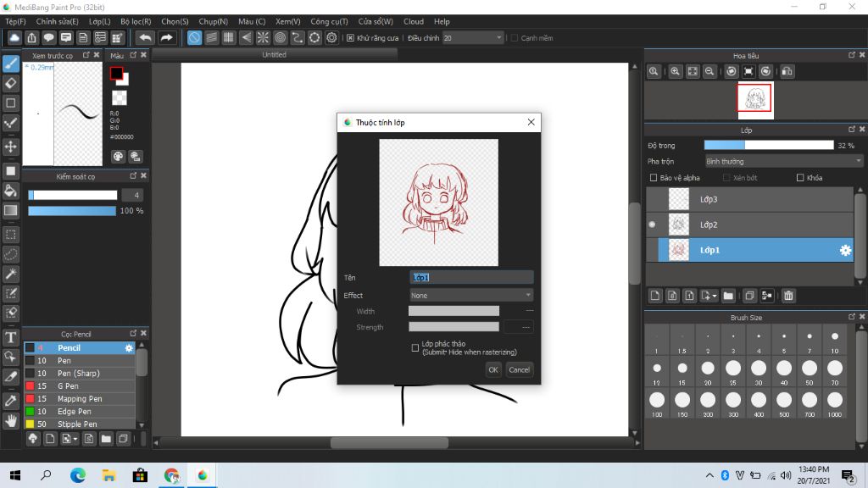Choose brush size 30 preset
The image size is (868, 488).
pos(759,371)
